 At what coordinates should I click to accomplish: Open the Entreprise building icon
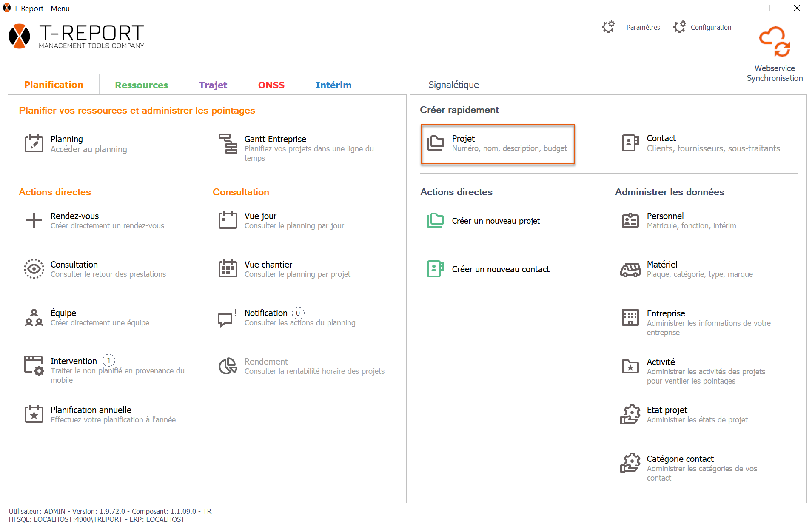630,318
